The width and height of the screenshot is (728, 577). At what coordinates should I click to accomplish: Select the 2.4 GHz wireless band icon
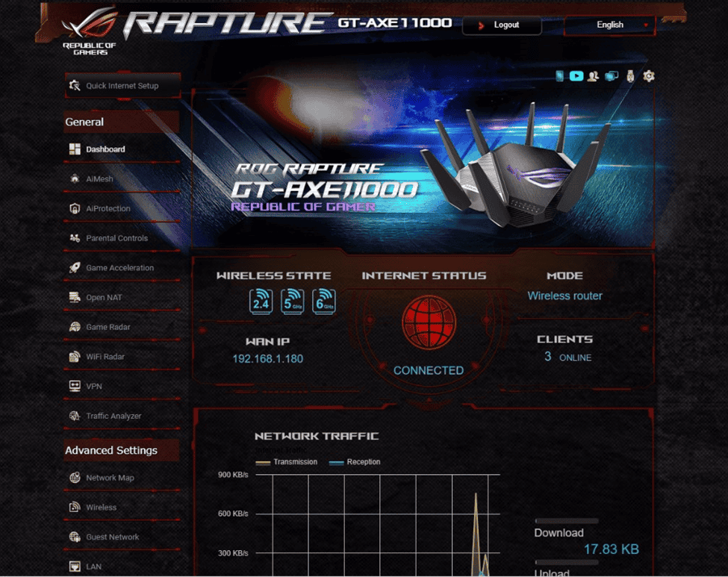(261, 302)
